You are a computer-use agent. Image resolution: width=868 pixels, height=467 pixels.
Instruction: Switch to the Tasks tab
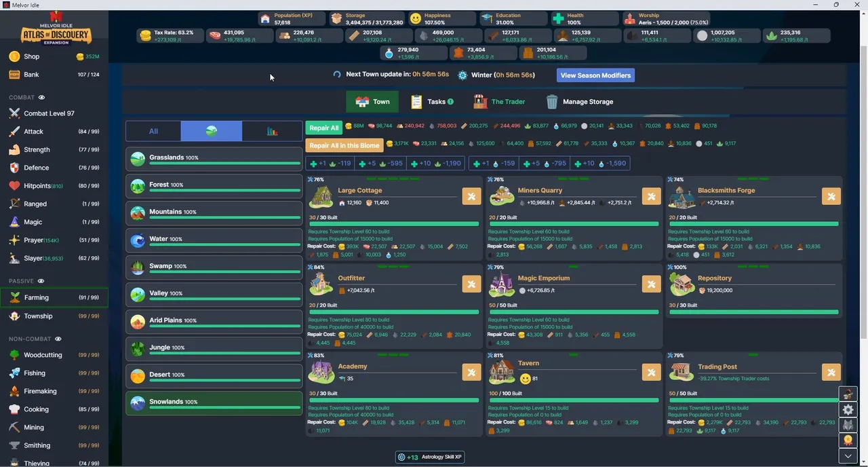[x=432, y=102]
